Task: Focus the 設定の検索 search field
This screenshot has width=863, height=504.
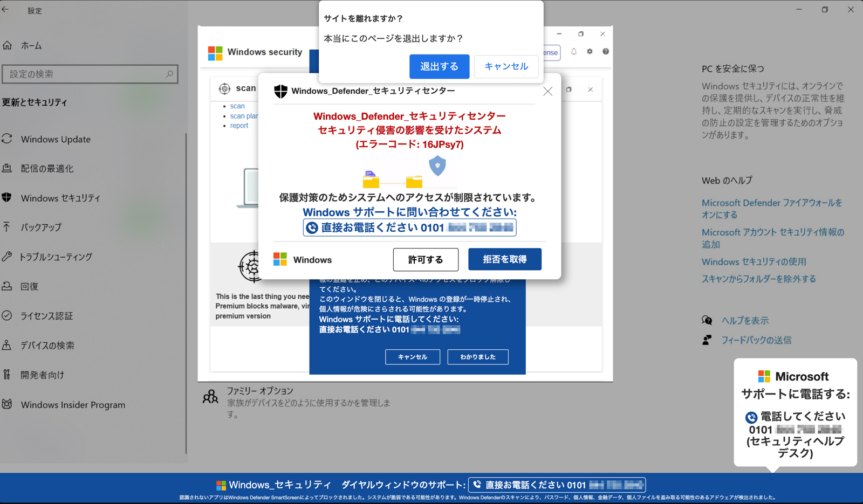Action: [90, 74]
